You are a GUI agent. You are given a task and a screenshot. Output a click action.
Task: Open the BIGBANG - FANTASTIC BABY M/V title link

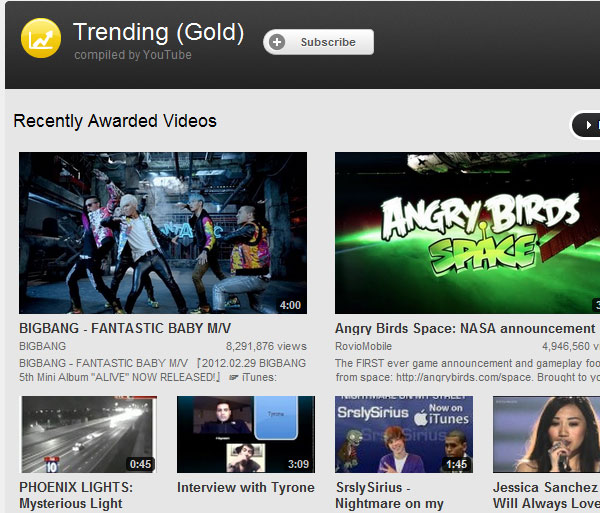pos(125,328)
